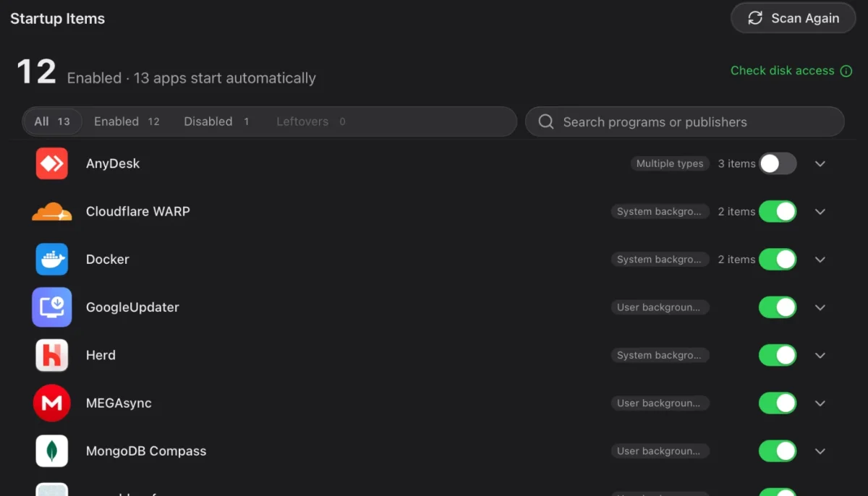The image size is (868, 496).
Task: Enable the AnyDesk startup toggle
Action: click(x=778, y=163)
